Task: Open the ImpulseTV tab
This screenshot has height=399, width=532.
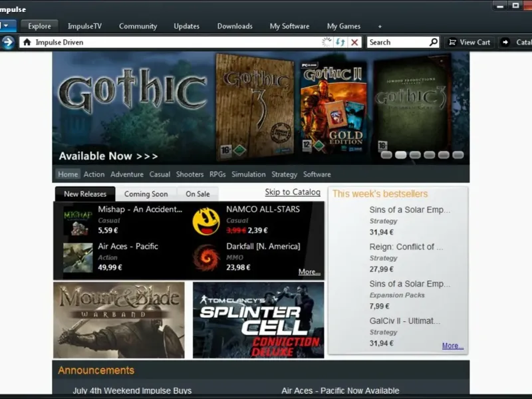Action: (x=84, y=26)
